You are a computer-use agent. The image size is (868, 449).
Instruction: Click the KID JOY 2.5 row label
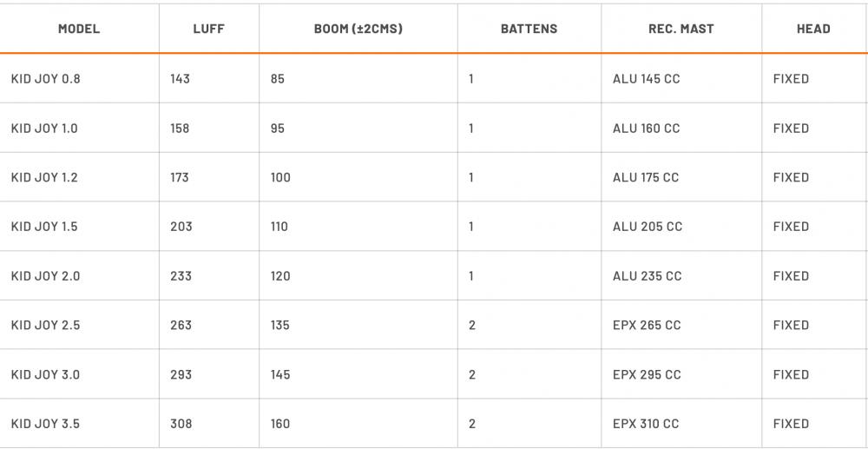click(x=45, y=326)
